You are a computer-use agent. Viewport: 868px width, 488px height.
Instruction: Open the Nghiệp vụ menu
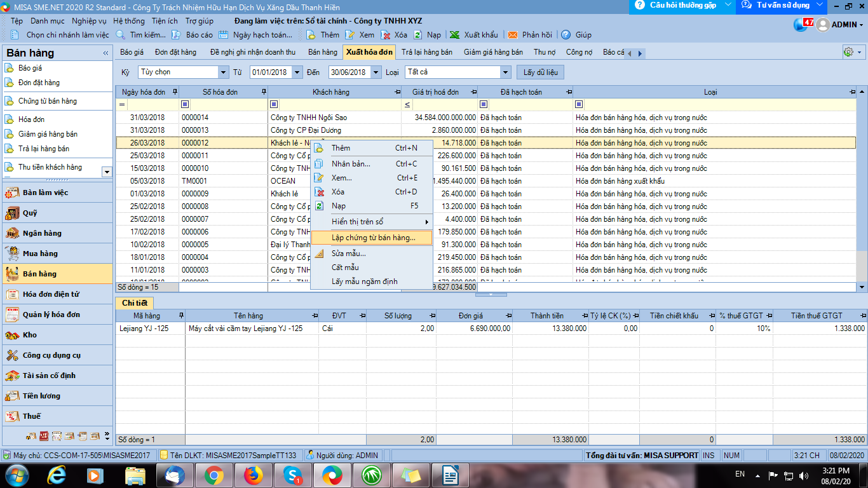pyautogui.click(x=89, y=21)
